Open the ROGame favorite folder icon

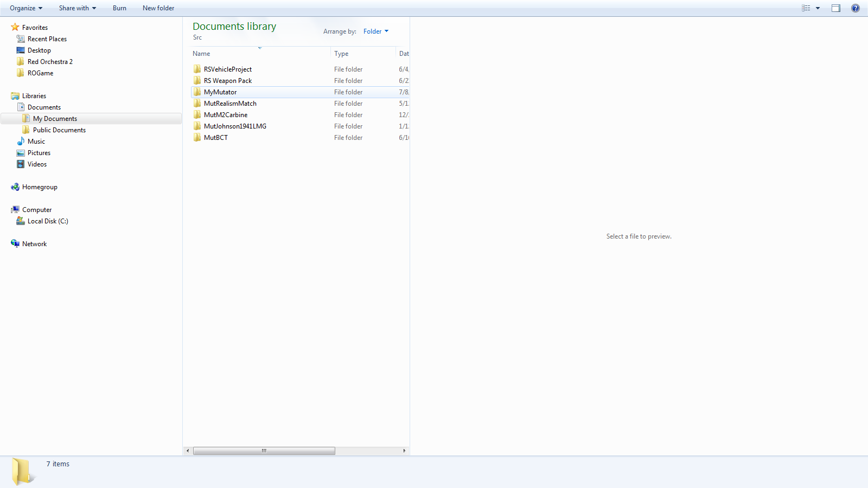(21, 73)
